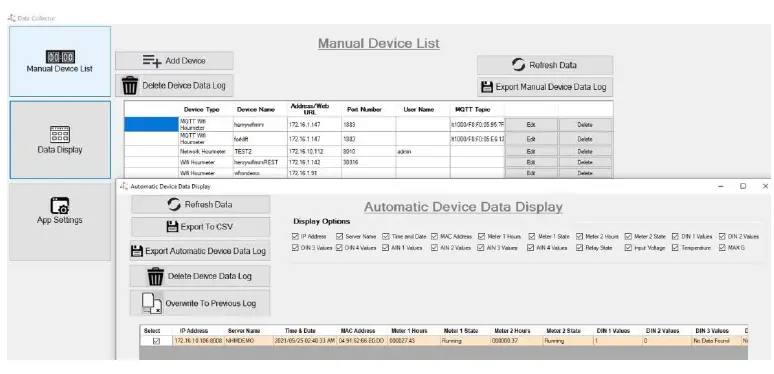Toggle the Server Name display option

click(x=340, y=236)
